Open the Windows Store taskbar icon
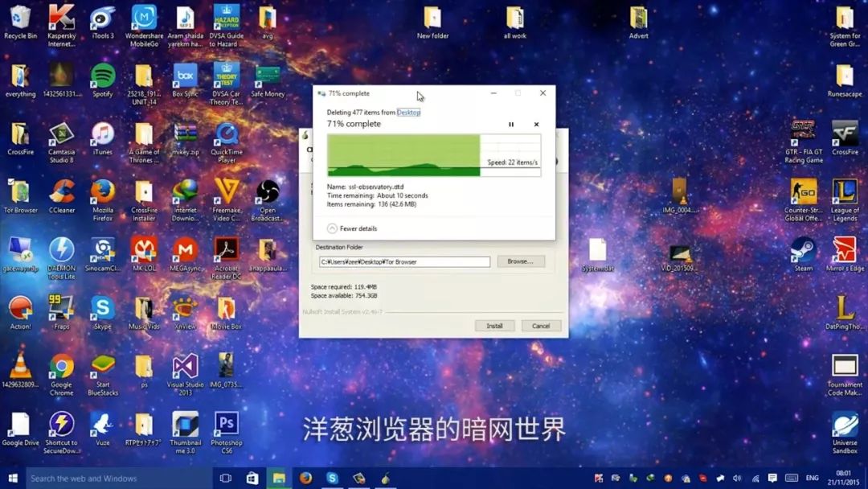Viewport: 868px width, 489px height. (252, 478)
